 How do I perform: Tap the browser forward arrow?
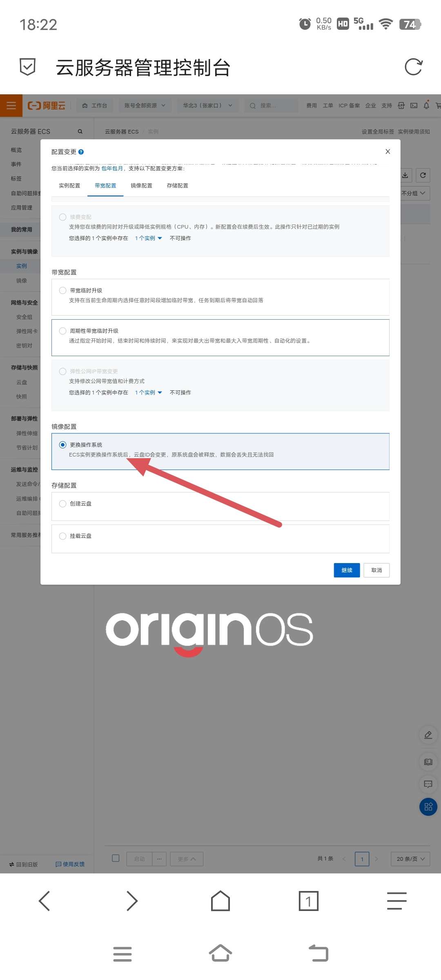[132, 901]
